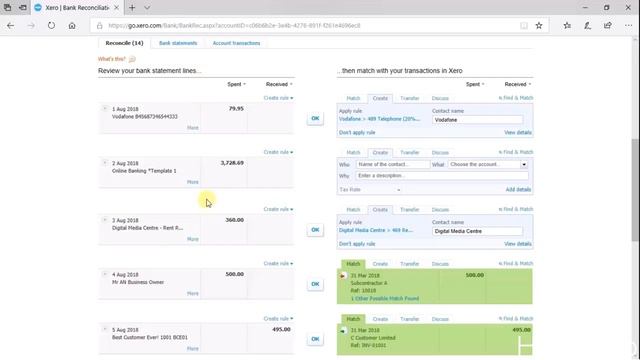The height and width of the screenshot is (360, 640).
Task: Toggle options arrow on 4 Aug Business Owner line
Action: (104, 274)
